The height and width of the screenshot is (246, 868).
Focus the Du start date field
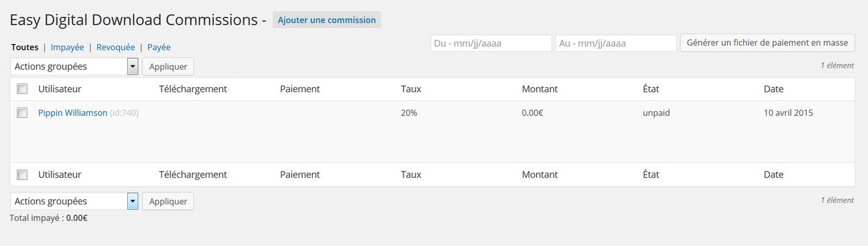tap(491, 43)
